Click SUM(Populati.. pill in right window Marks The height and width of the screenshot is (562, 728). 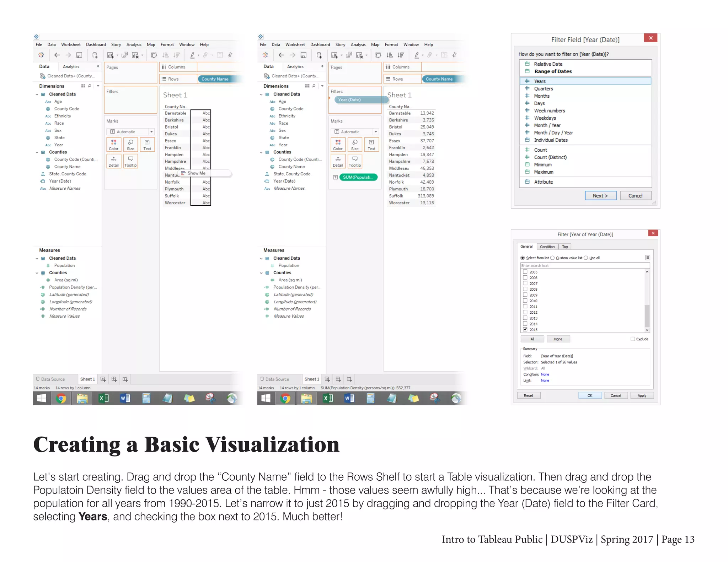point(358,177)
